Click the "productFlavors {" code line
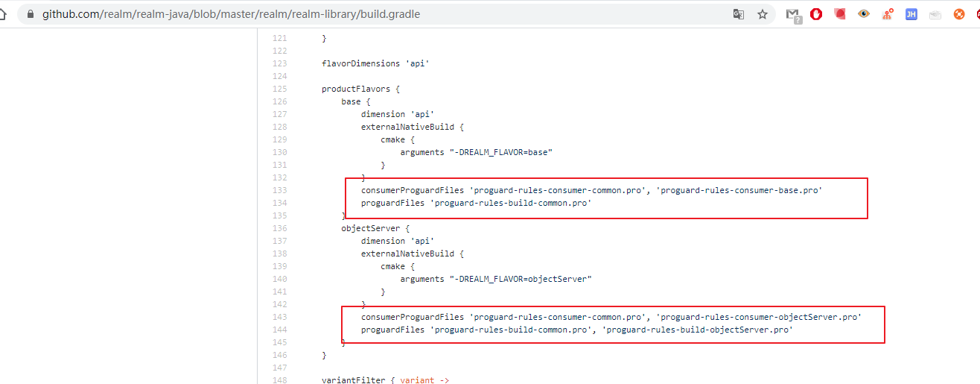Image resolution: width=980 pixels, height=384 pixels. (x=360, y=89)
